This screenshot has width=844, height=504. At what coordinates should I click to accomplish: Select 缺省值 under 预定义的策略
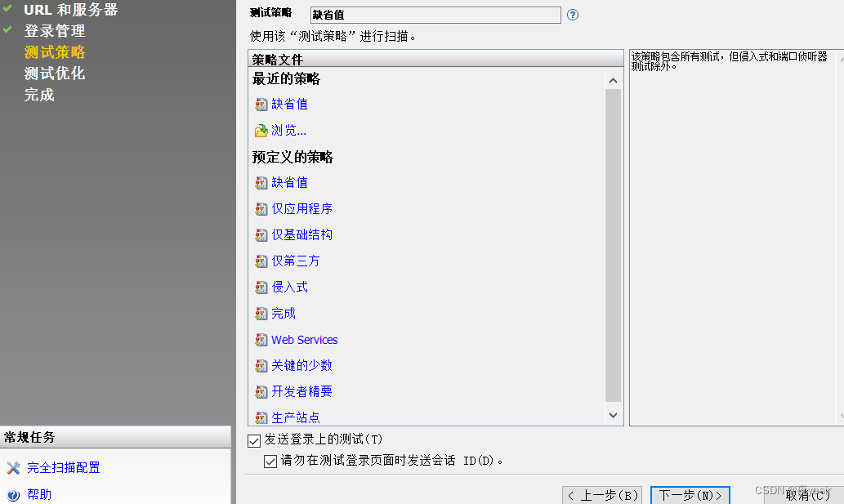pyautogui.click(x=289, y=183)
